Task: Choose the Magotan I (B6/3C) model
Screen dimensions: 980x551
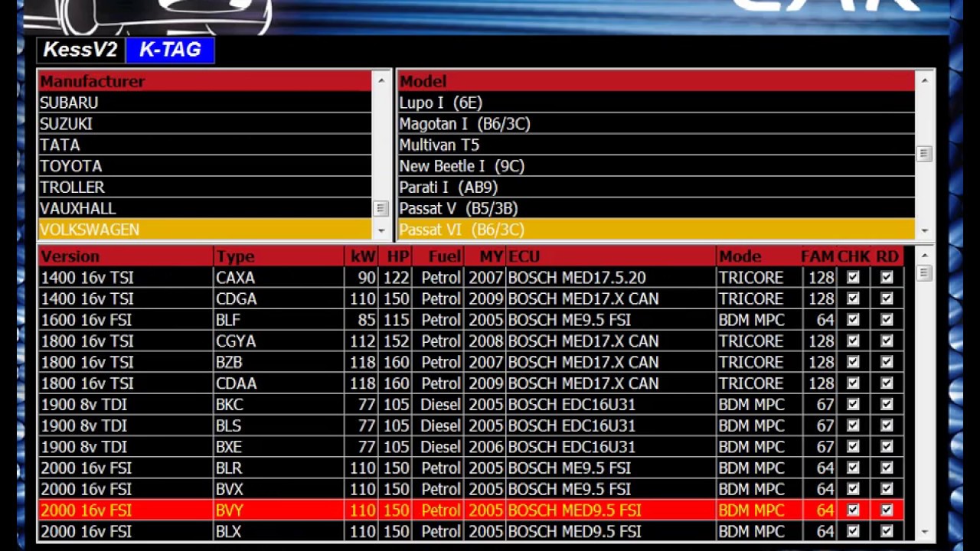Action: tap(656, 124)
